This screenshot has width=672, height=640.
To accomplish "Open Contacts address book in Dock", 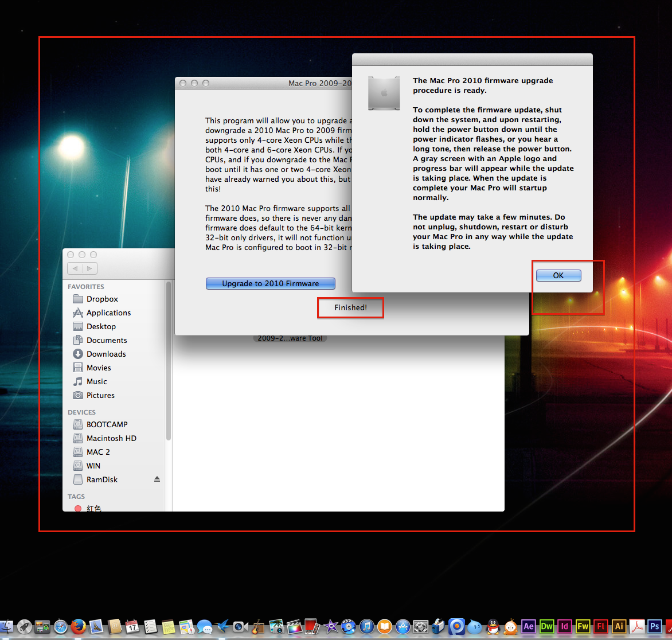I will pos(115,627).
